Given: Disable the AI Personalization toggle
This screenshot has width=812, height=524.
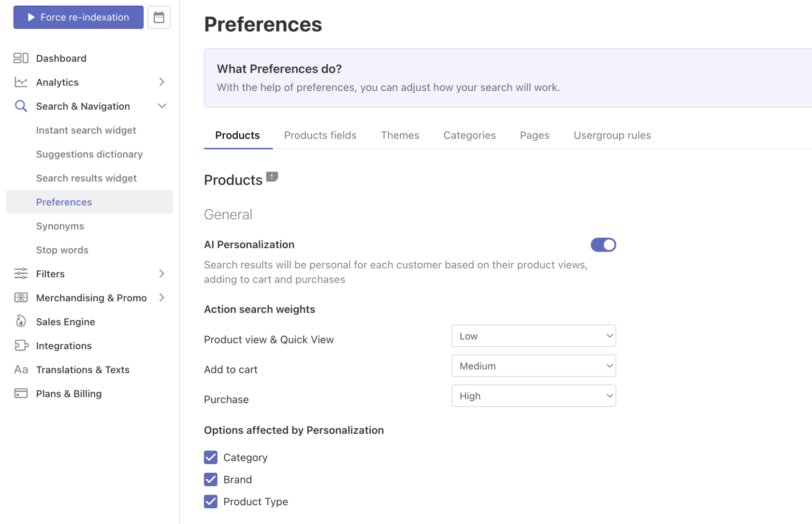Looking at the screenshot, I should point(603,245).
